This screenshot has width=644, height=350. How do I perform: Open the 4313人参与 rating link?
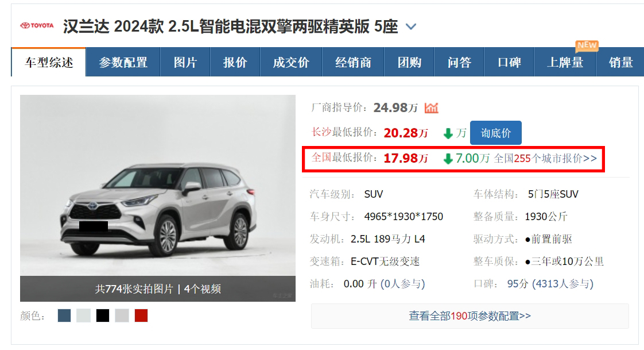coord(562,284)
